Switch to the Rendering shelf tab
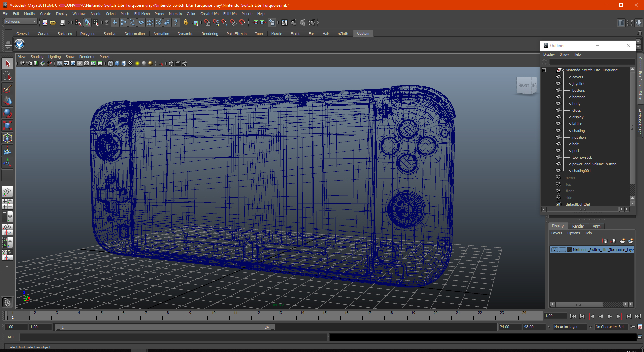Viewport: 644px width, 352px height. [210, 34]
